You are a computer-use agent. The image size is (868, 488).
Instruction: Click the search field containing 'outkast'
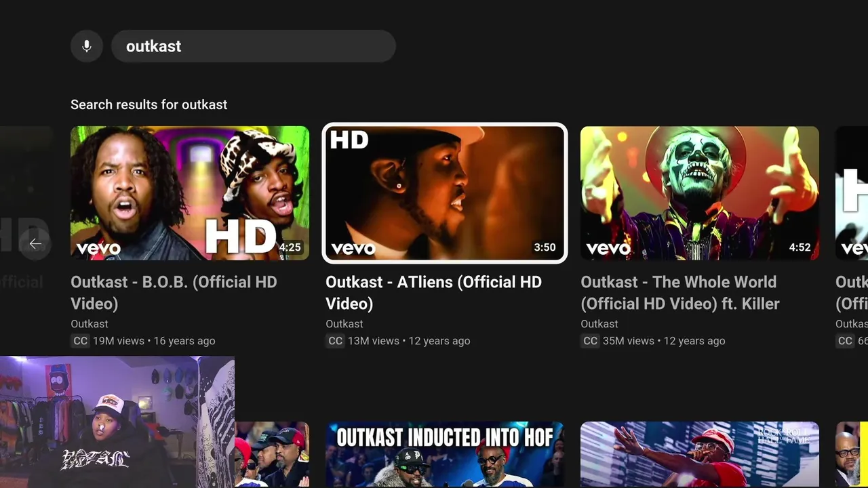(254, 46)
